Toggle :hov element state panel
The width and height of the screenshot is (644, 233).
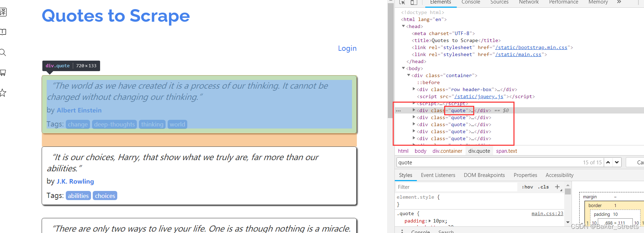coord(527,187)
